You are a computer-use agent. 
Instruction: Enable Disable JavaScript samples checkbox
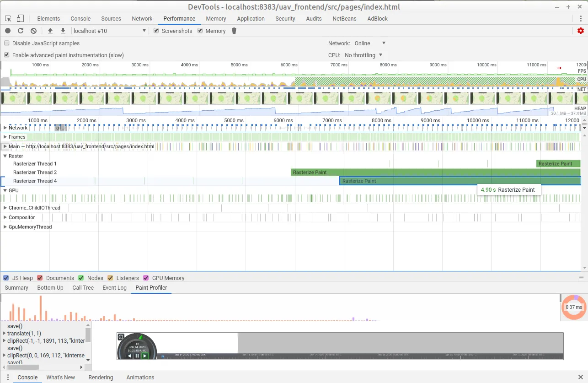(7, 43)
